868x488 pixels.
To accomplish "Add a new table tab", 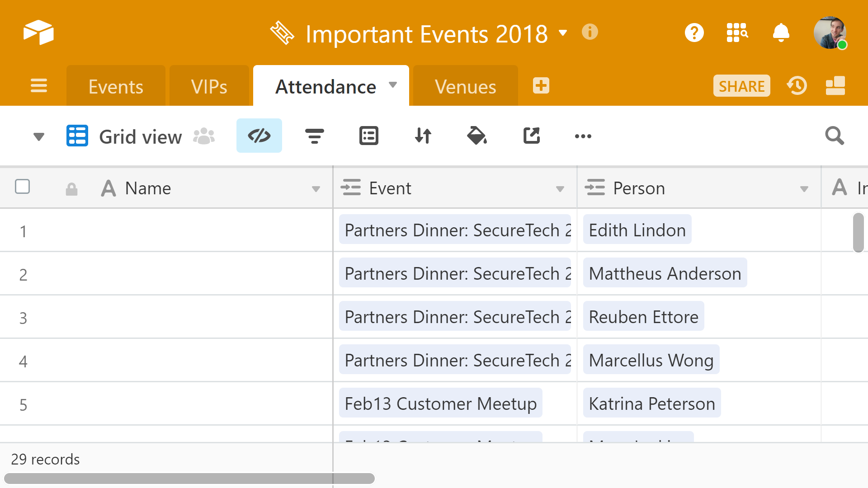I will click(x=541, y=86).
